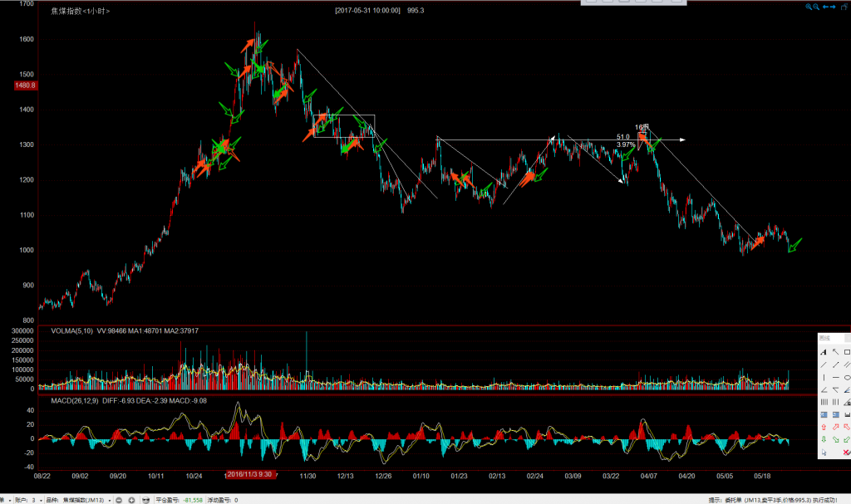Open the 品种 instrument dropdown arrow

click(x=111, y=500)
